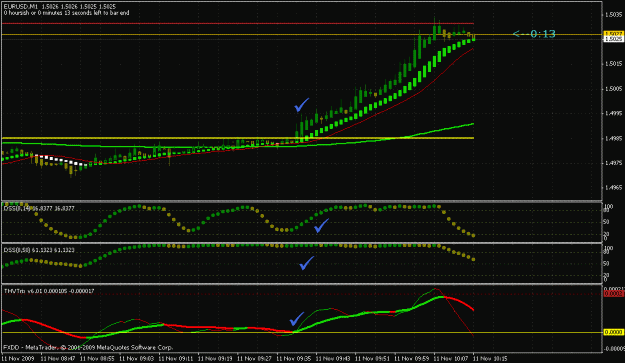The width and height of the screenshot is (625, 363).
Task: Click the 1.4965 price scale label
Action: point(613,188)
